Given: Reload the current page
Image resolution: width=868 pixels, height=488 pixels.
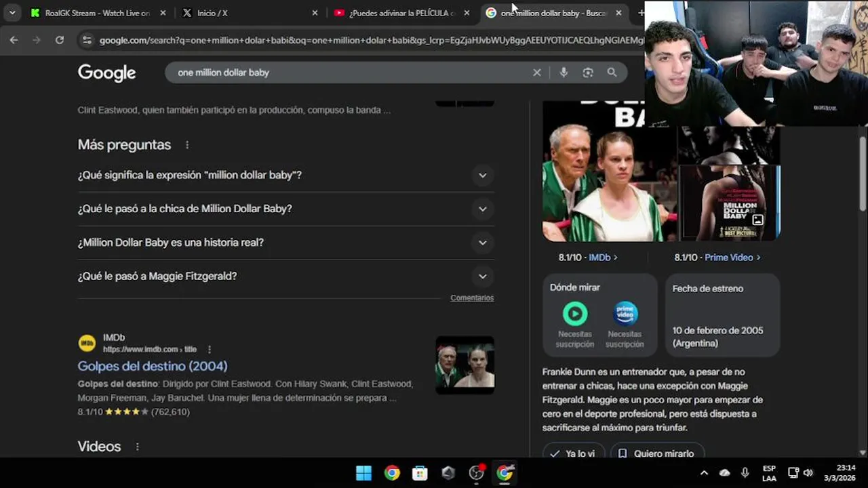Looking at the screenshot, I should (60, 40).
